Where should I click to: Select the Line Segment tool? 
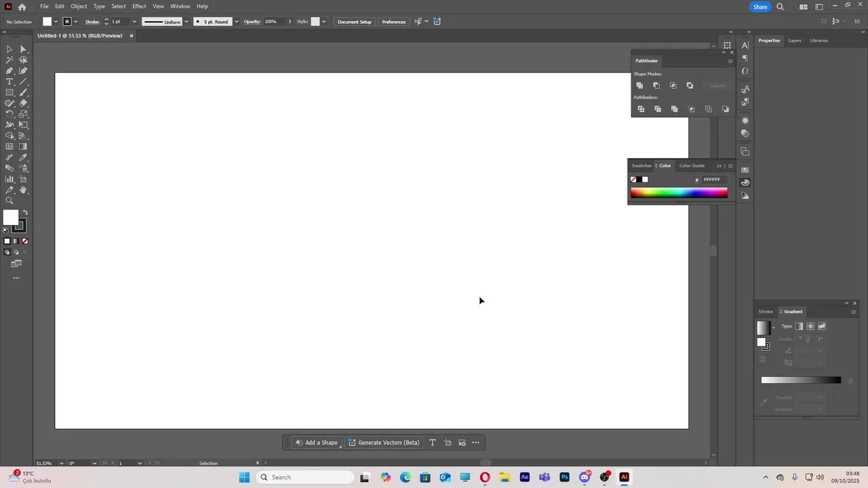point(23,81)
